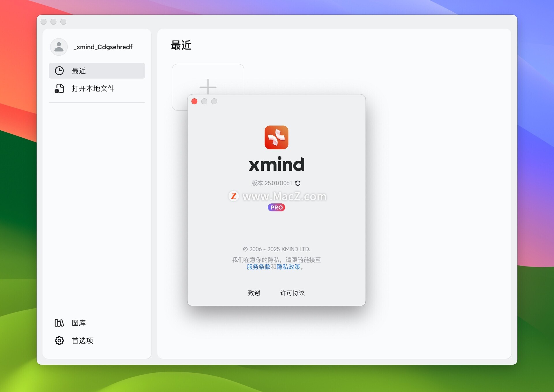554x392 pixels.
Task: Open the 服务条款 link
Action: click(259, 267)
